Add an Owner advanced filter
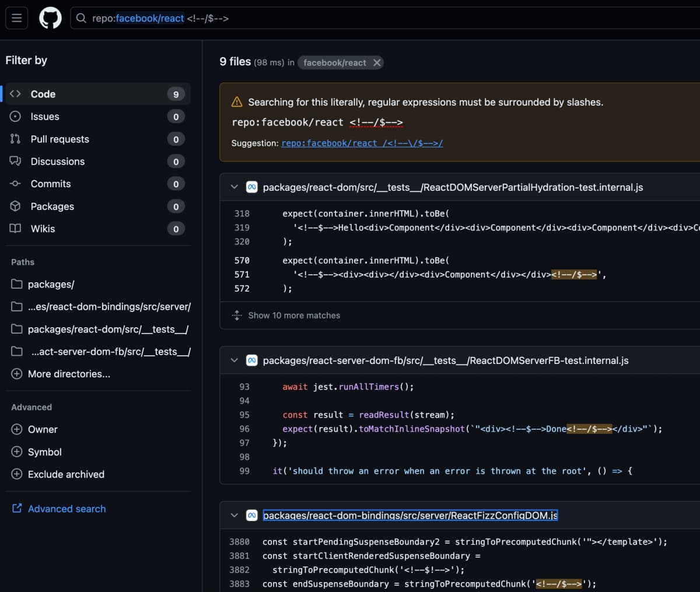Viewport: 700px width, 592px height. click(x=42, y=429)
